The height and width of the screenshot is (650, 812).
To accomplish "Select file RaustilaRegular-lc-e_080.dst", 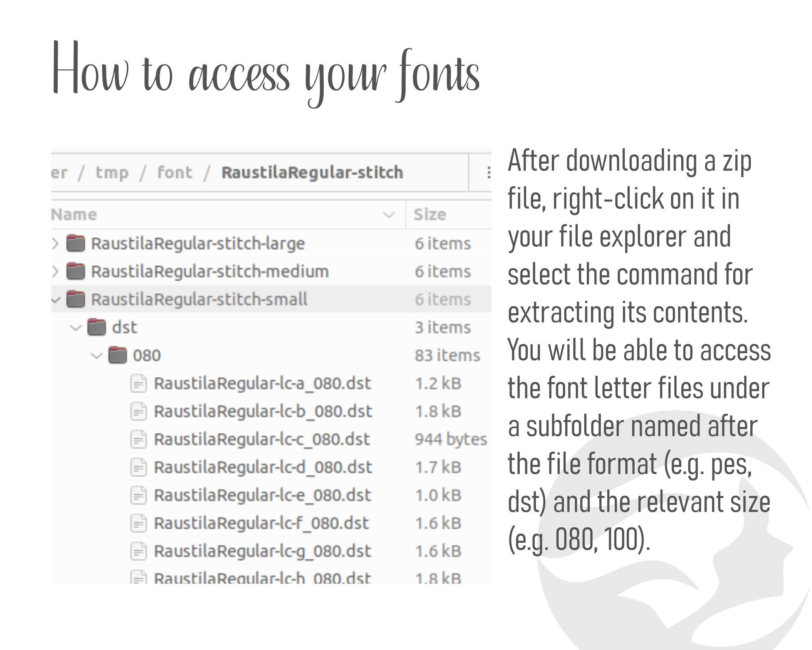I will click(262, 495).
